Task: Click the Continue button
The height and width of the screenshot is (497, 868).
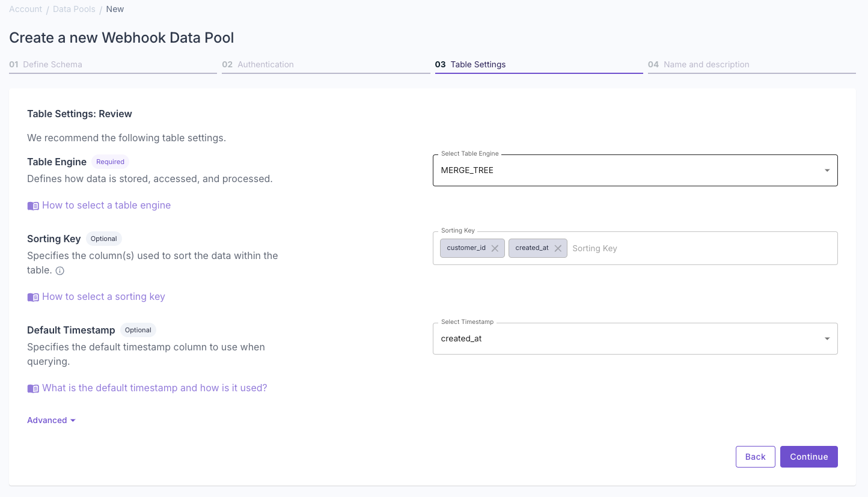Action: (808, 457)
